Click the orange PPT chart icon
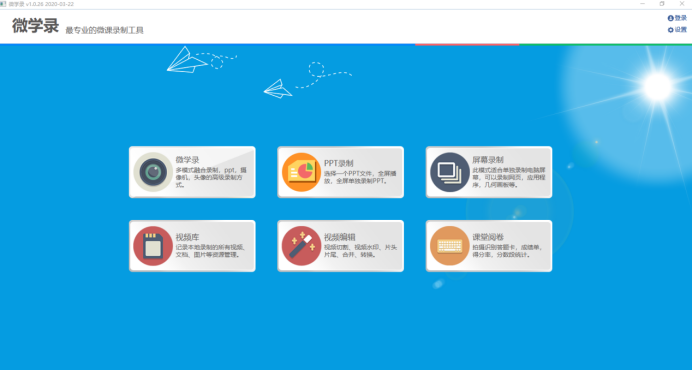The width and height of the screenshot is (692, 370). tap(301, 172)
